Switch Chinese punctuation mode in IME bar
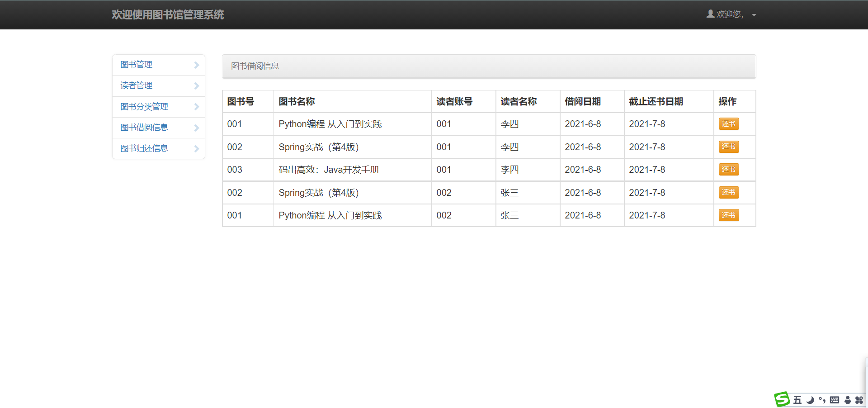Image resolution: width=868 pixels, height=408 pixels. coord(822,400)
